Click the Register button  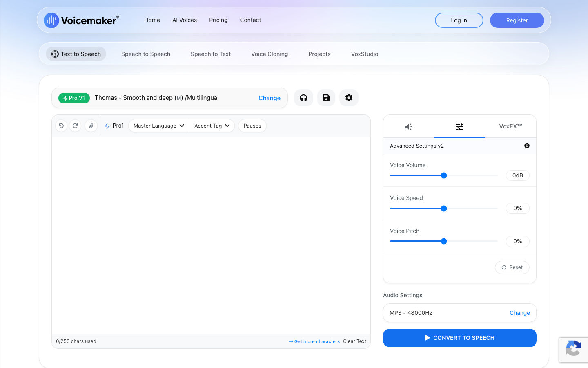pyautogui.click(x=517, y=20)
